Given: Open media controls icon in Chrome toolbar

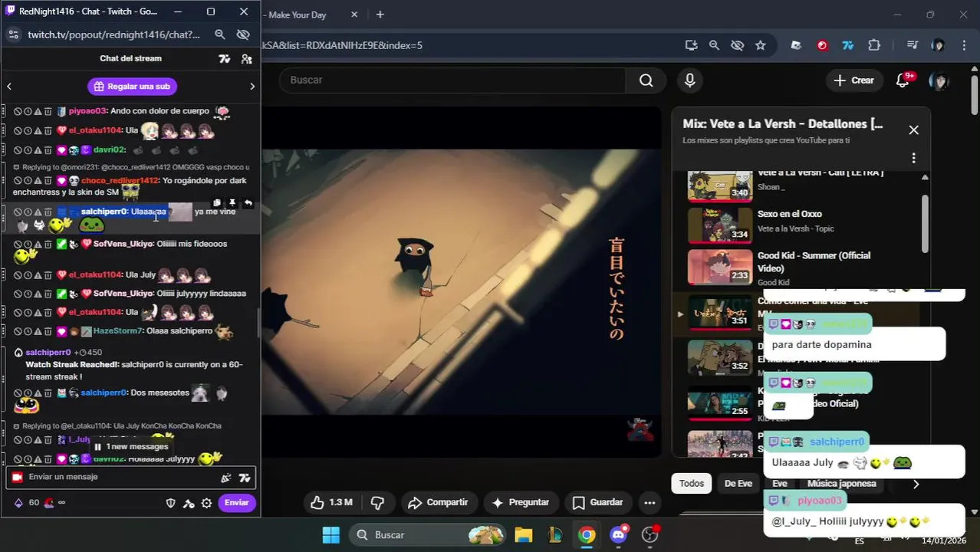Looking at the screenshot, I should coord(912,45).
